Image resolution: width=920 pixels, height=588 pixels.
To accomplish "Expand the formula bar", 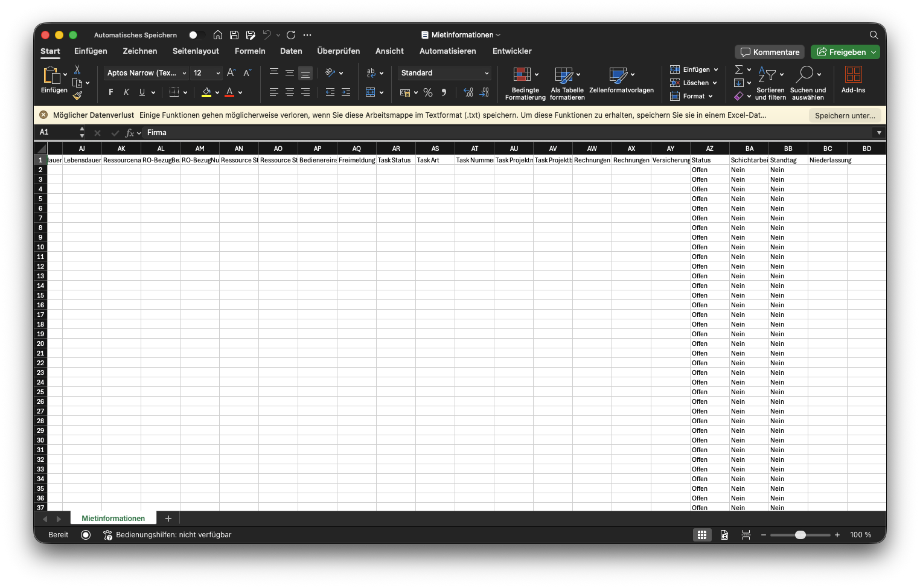I will [879, 133].
